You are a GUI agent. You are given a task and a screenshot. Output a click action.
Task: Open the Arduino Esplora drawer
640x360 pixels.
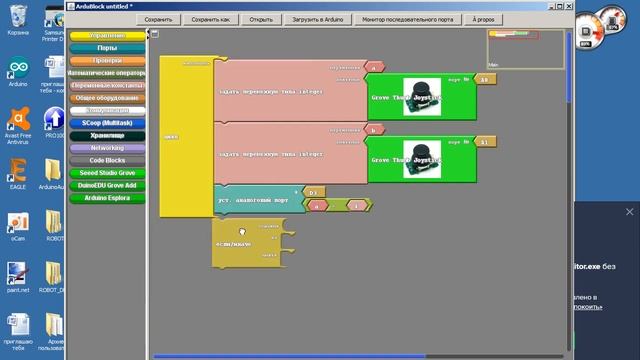tap(107, 198)
